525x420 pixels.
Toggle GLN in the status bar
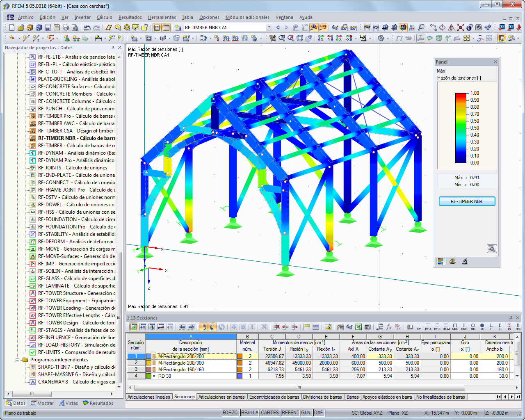(306, 413)
